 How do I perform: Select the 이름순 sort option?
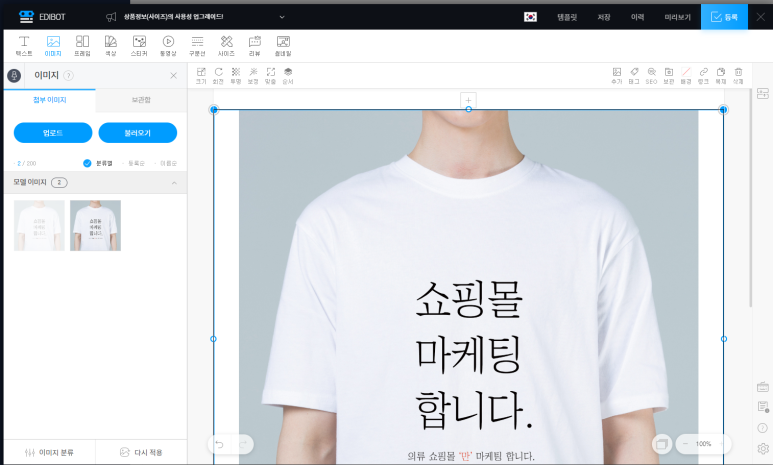pos(166,163)
